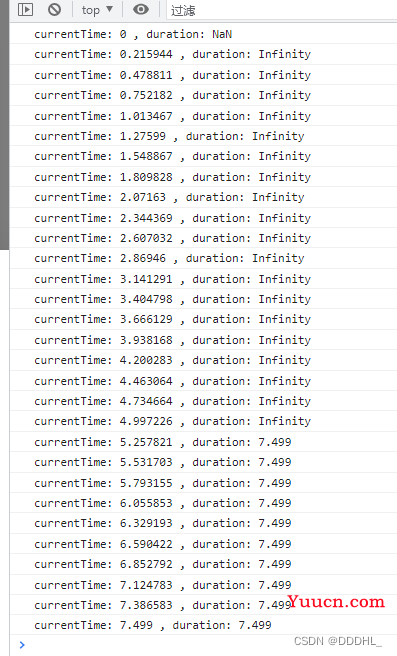
Task: Click the CSDN @DDDHL_ watermark text
Action: click(338, 641)
